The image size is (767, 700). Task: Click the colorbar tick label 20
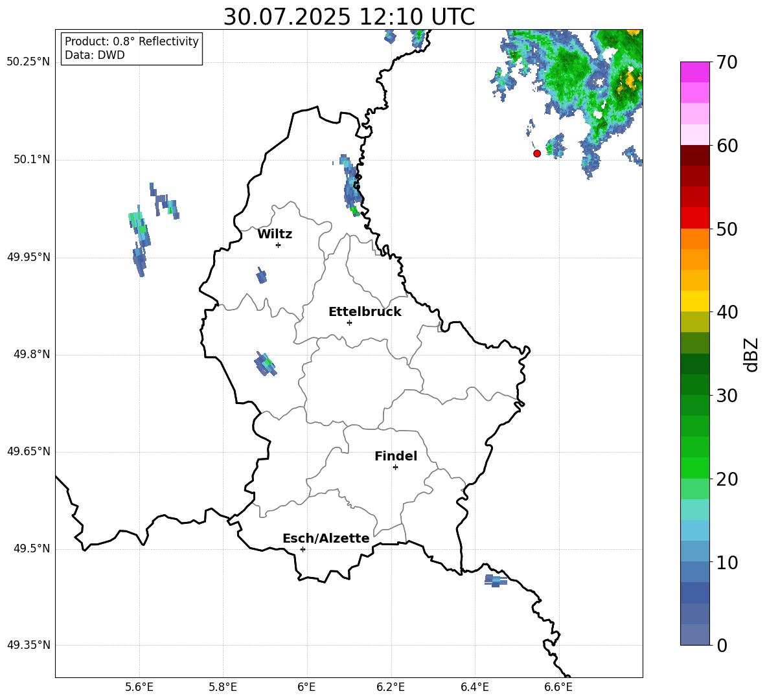(x=727, y=479)
